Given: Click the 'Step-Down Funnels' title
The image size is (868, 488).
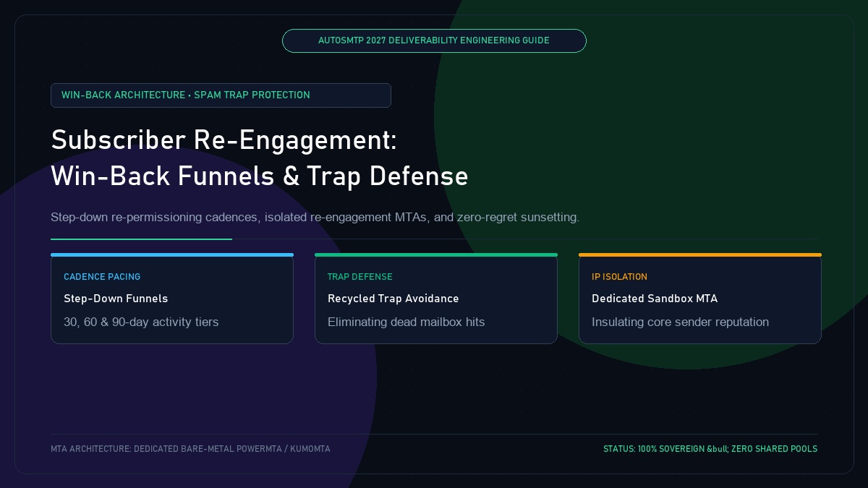Looking at the screenshot, I should tap(116, 299).
